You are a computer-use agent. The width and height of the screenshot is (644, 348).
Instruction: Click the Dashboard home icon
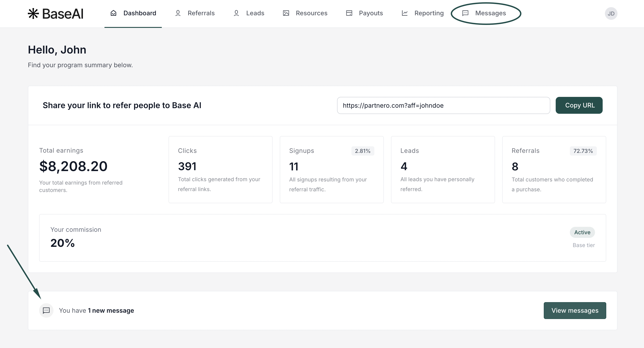(113, 13)
